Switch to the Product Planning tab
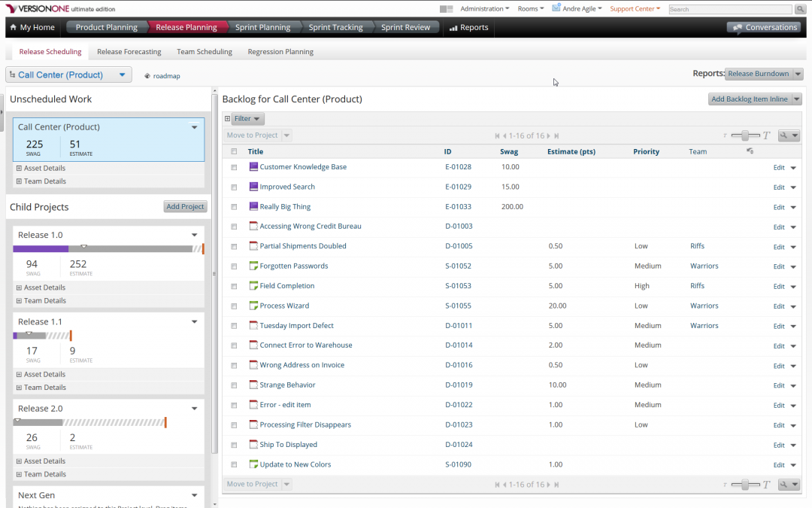Image resolution: width=812 pixels, height=508 pixels. [x=106, y=28]
